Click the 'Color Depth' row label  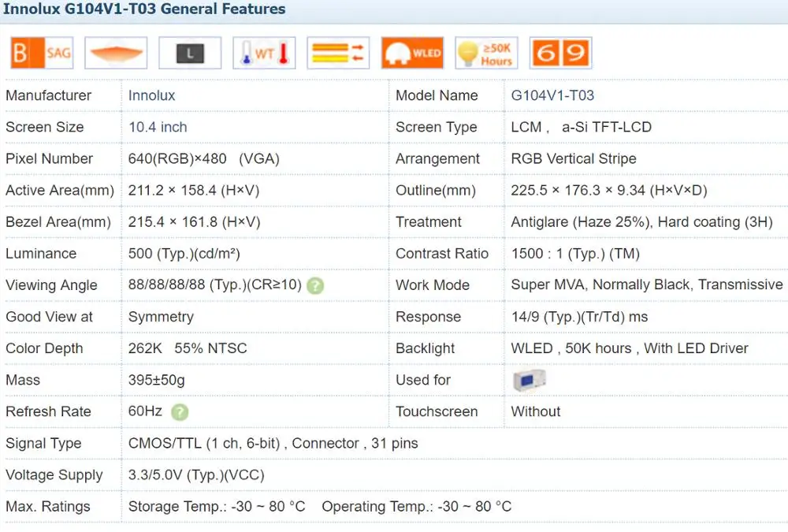click(44, 349)
